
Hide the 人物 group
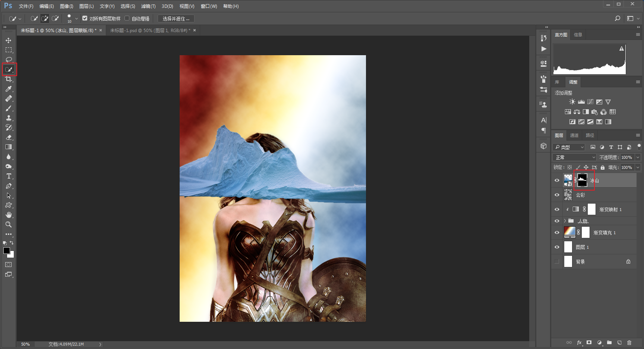[x=557, y=221]
